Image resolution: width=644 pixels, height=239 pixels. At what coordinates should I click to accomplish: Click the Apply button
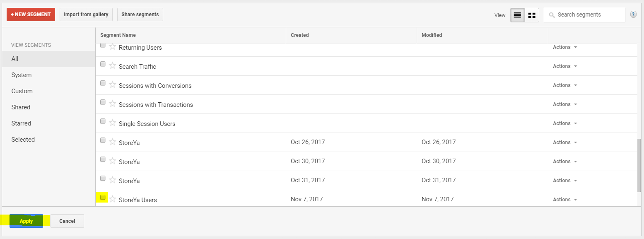coord(26,221)
